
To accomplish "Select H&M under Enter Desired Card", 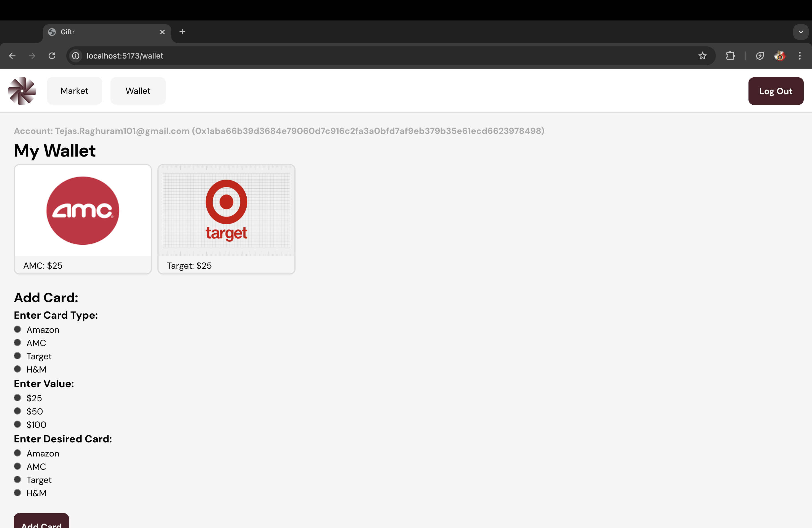I will tap(17, 493).
